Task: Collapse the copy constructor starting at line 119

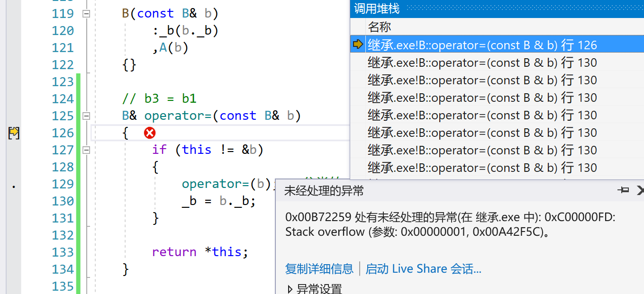Action: pos(85,14)
